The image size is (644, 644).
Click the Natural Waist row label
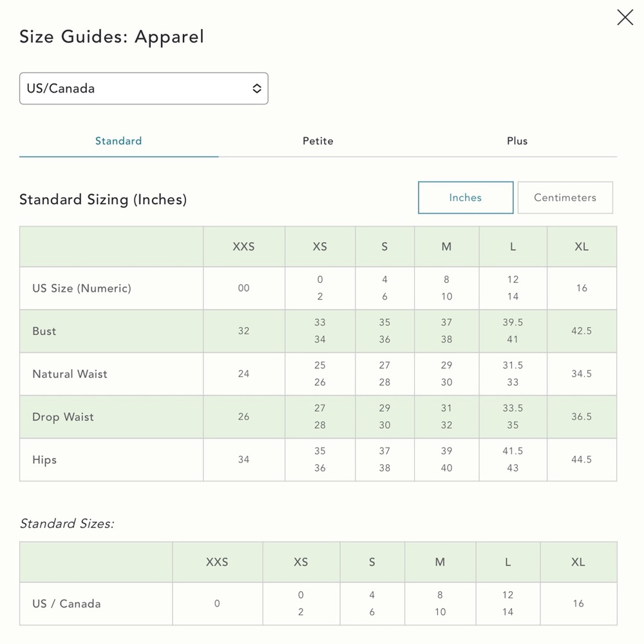[70, 374]
